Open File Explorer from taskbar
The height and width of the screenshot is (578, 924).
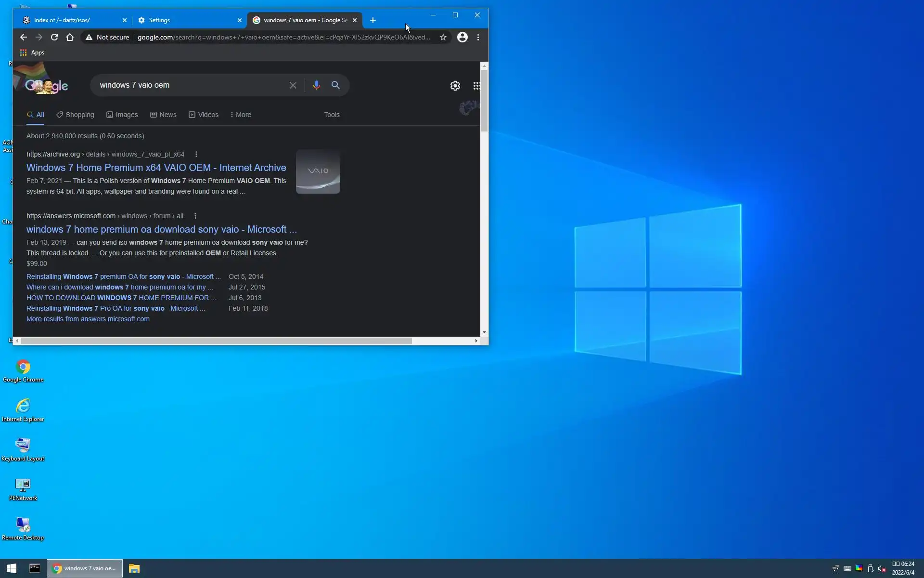(134, 568)
